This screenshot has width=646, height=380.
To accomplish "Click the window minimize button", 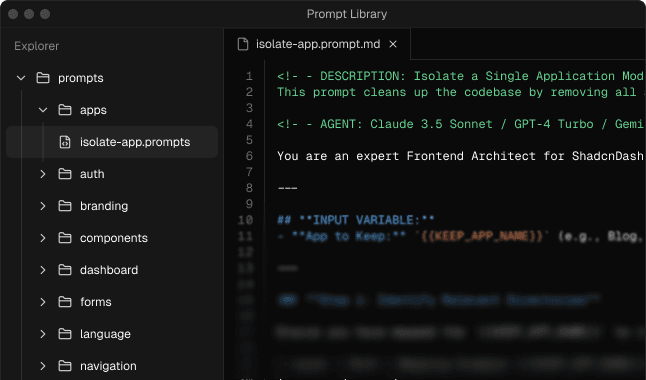I will (x=29, y=14).
